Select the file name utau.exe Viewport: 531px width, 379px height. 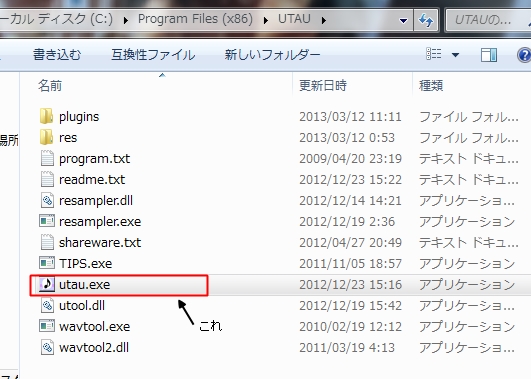(85, 285)
